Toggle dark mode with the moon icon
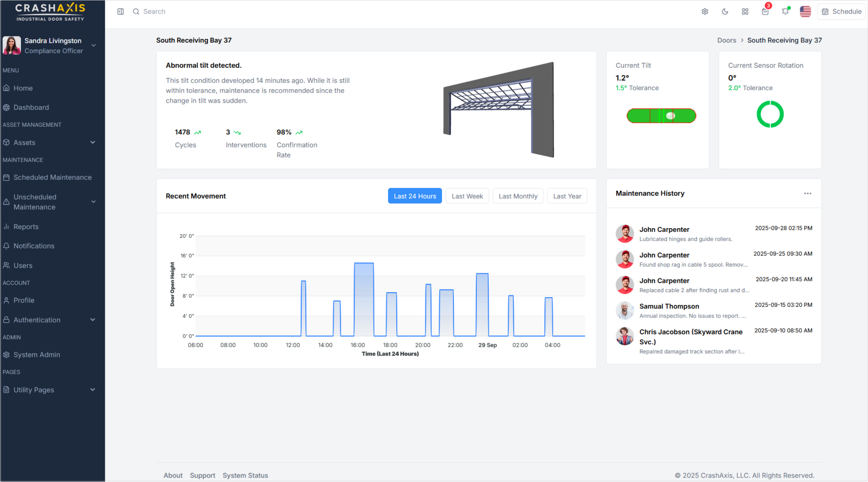The image size is (868, 482). [x=725, y=11]
